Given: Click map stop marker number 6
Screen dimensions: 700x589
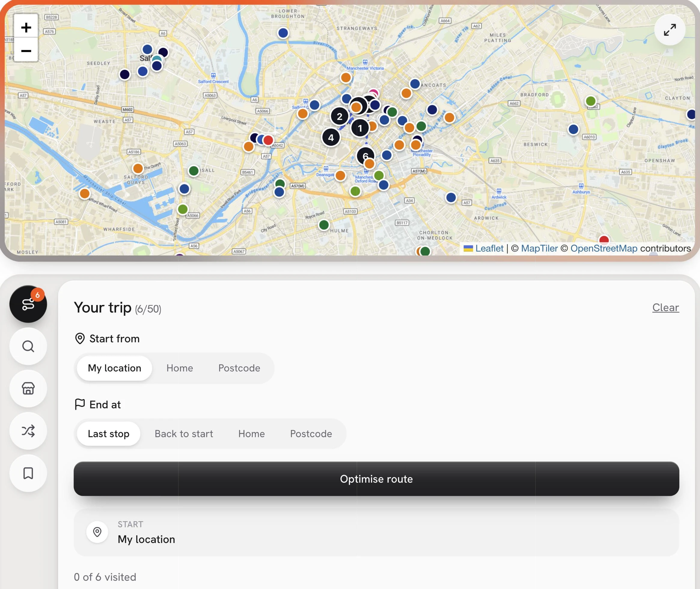Looking at the screenshot, I should click(x=365, y=156).
